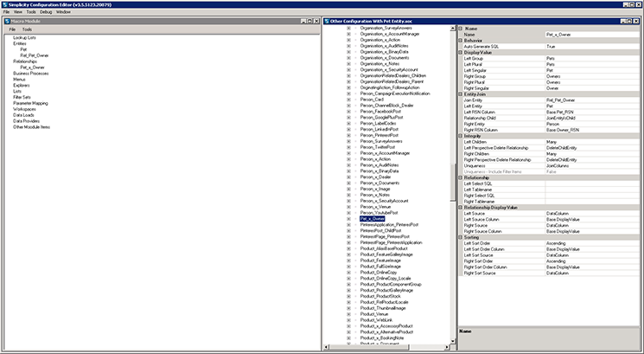Open Tools menu inside Macro Module window
Viewport: 644px width, 354px height.
pos(27,29)
